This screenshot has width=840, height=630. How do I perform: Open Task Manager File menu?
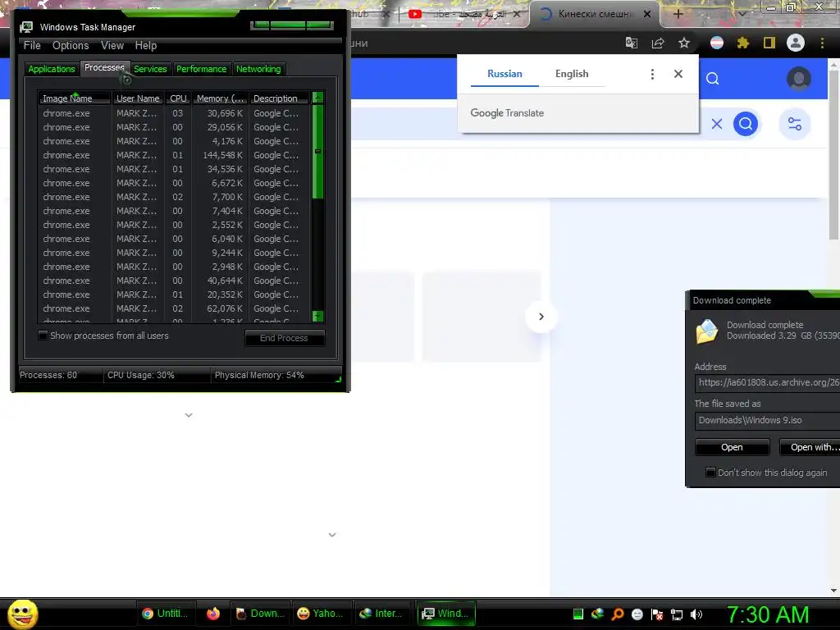click(32, 46)
